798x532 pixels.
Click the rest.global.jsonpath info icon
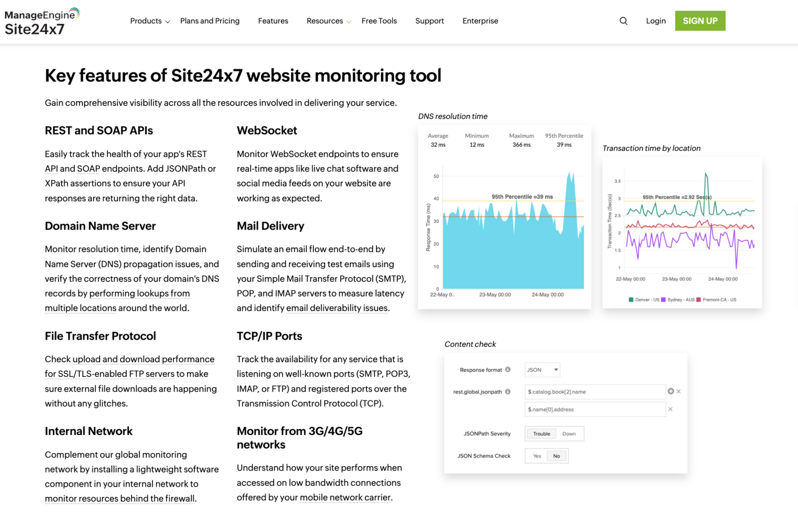pyautogui.click(x=507, y=392)
